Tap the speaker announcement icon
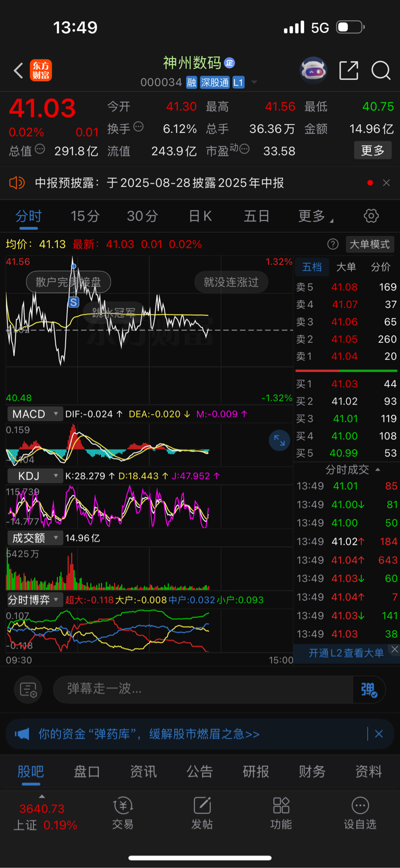Viewport: 400px width, 868px height. [17, 182]
